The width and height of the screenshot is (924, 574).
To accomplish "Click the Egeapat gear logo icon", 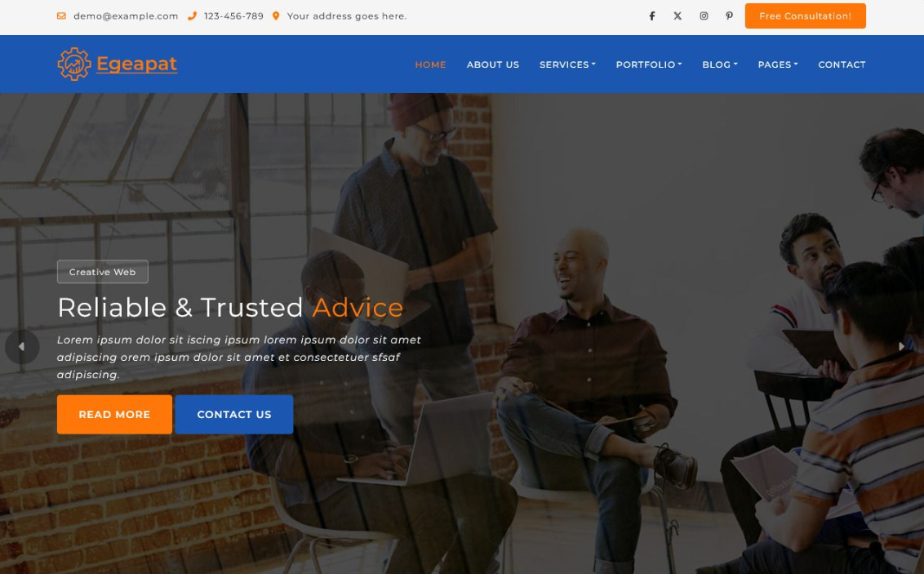I will (74, 64).
